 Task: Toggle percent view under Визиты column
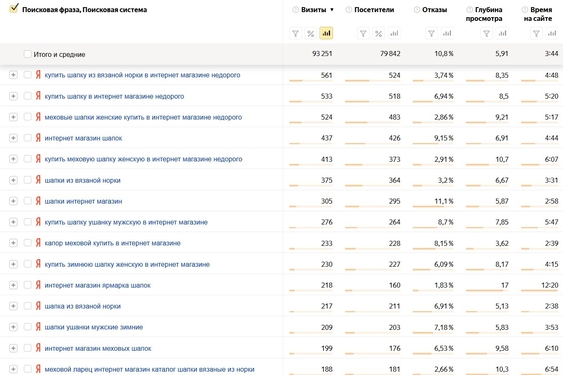pyautogui.click(x=311, y=33)
